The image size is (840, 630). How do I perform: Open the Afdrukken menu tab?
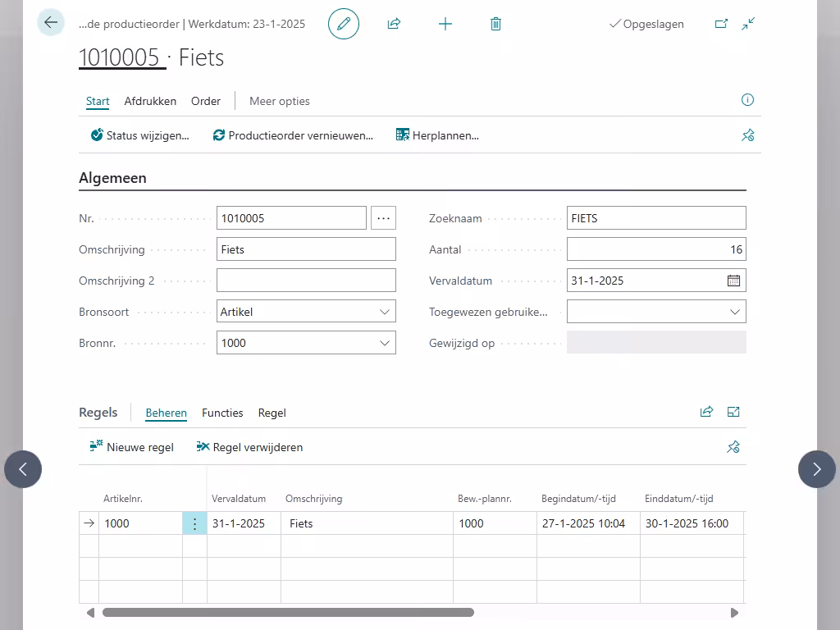click(150, 101)
